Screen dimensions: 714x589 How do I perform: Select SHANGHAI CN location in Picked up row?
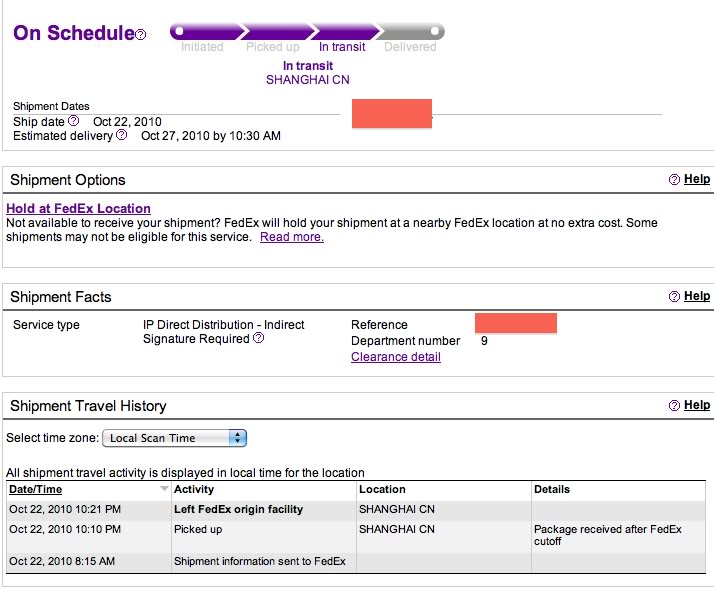click(x=397, y=529)
